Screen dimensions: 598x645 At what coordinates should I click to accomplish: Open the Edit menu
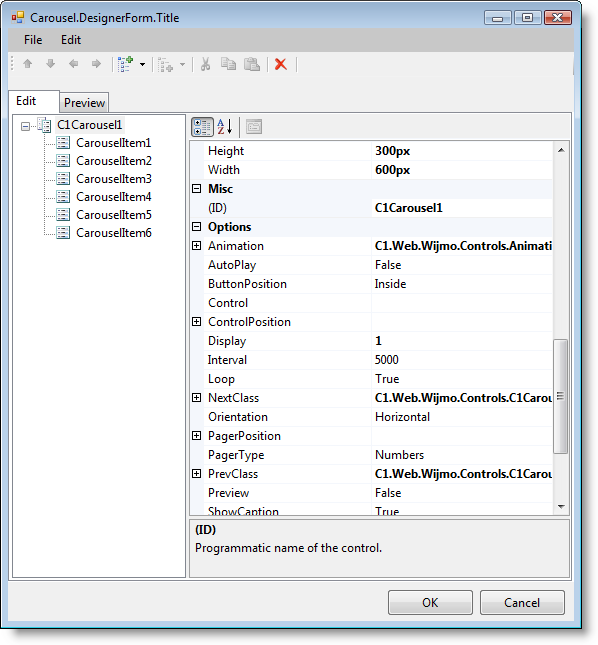pos(71,40)
